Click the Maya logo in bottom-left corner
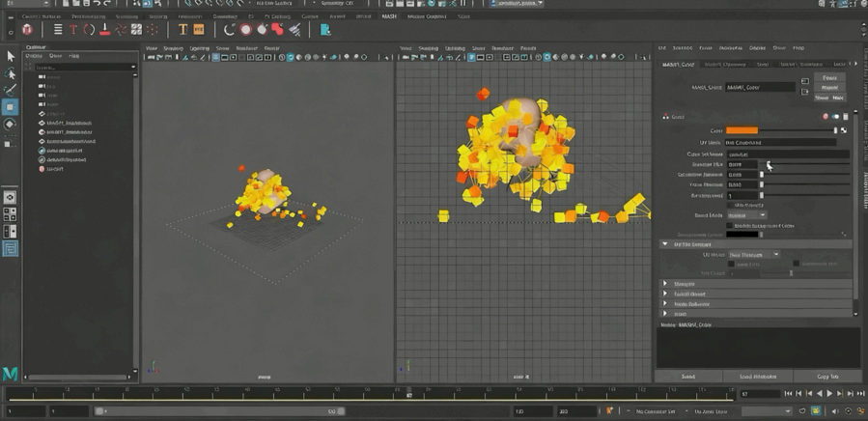868x421 pixels. click(x=11, y=373)
